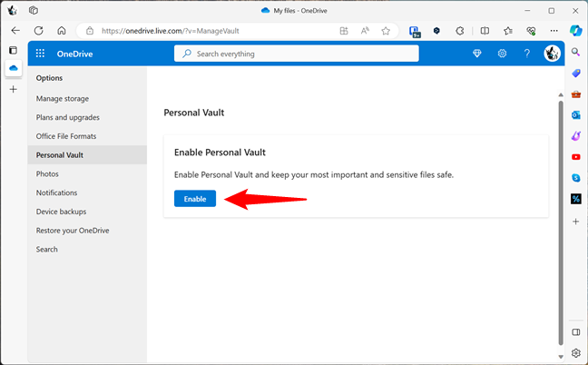
Task: Customize sidebar with the plus icon
Action: click(575, 222)
